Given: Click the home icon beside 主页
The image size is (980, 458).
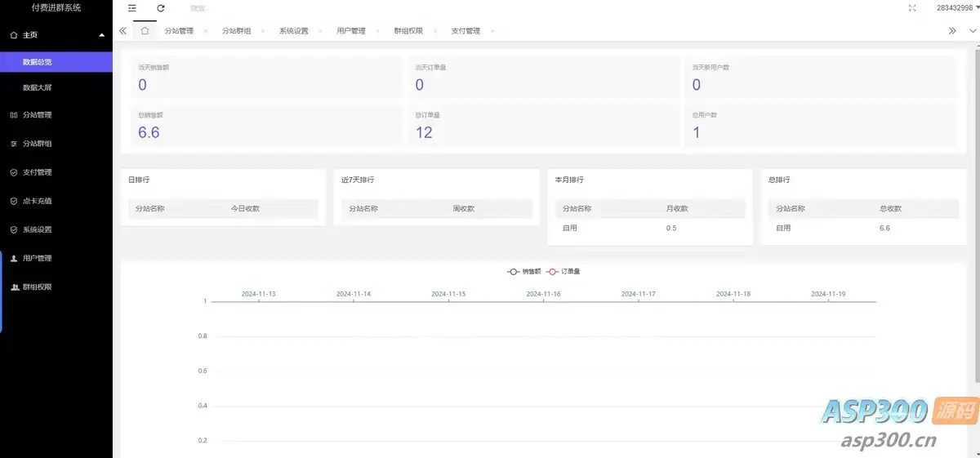Looking at the screenshot, I should click(x=14, y=35).
